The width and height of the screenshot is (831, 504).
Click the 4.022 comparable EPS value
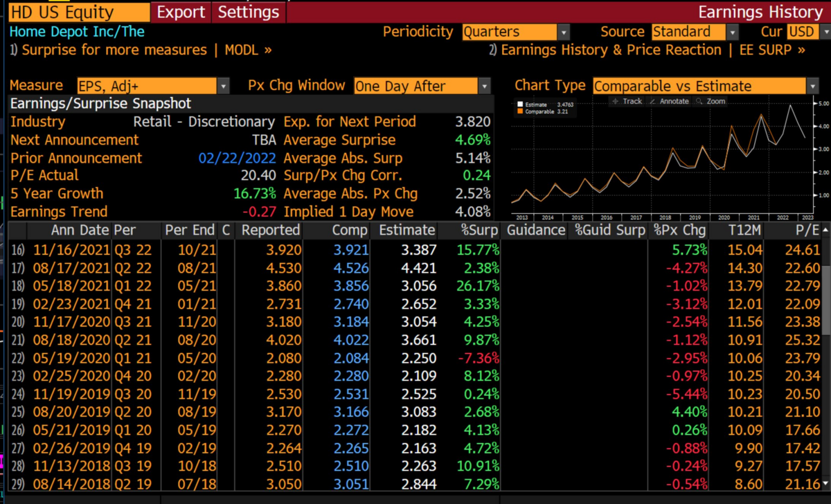(x=350, y=339)
